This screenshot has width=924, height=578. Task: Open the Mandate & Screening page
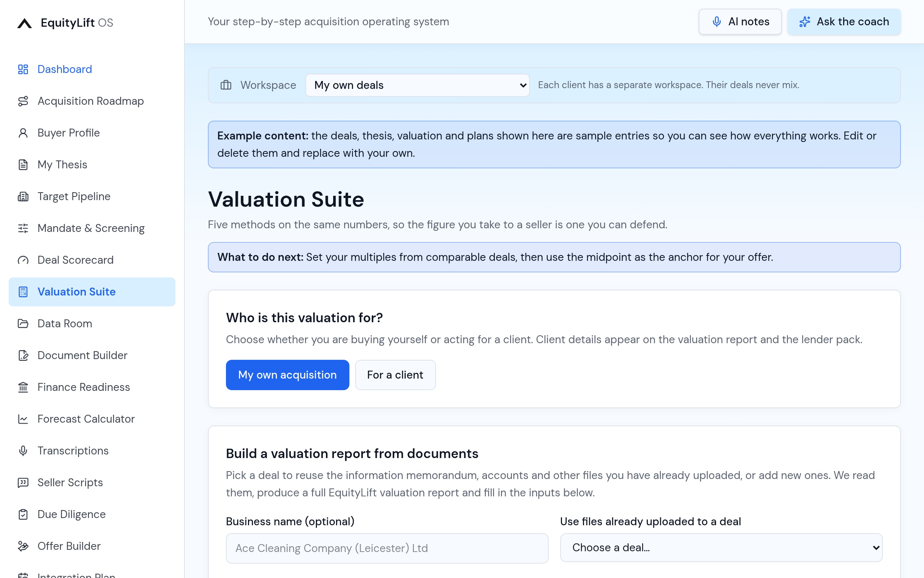92,228
